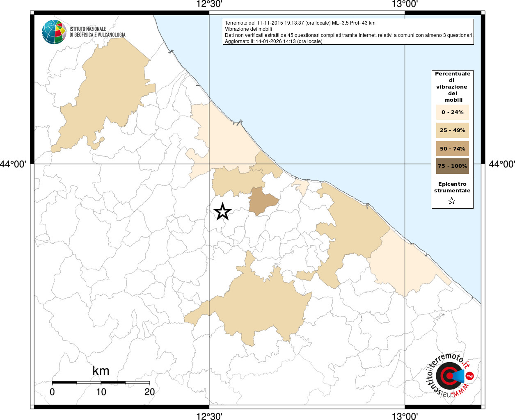
Task: Click the 'km' label above the scale bar
Action: 101,371
